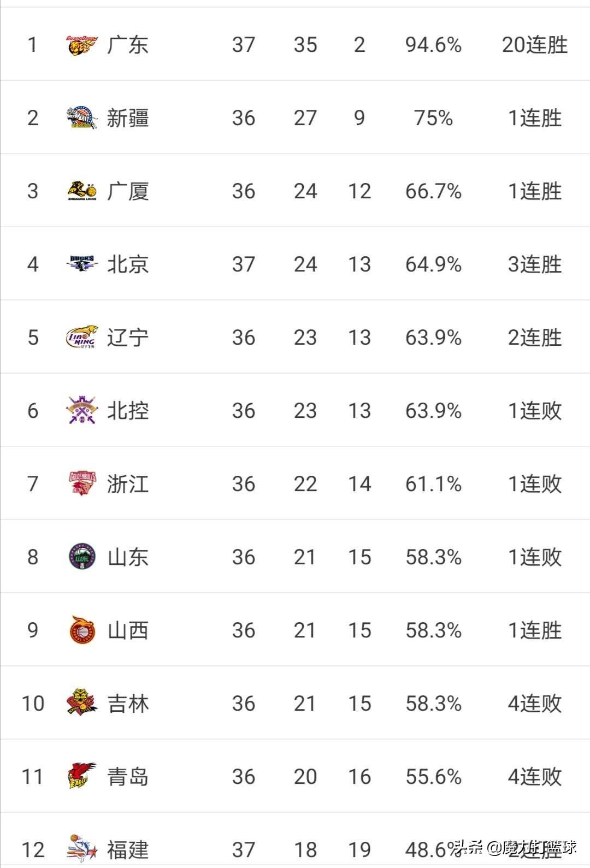The width and height of the screenshot is (590, 868).
Task: Click the Zhejiang Golden Bulls logo
Action: pos(82,484)
